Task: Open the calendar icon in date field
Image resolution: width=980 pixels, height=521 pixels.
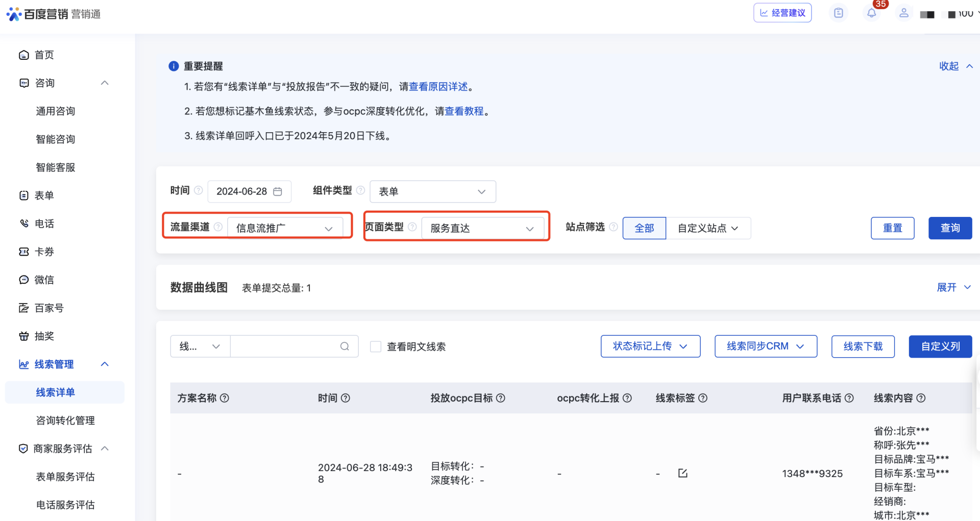Action: pyautogui.click(x=278, y=191)
